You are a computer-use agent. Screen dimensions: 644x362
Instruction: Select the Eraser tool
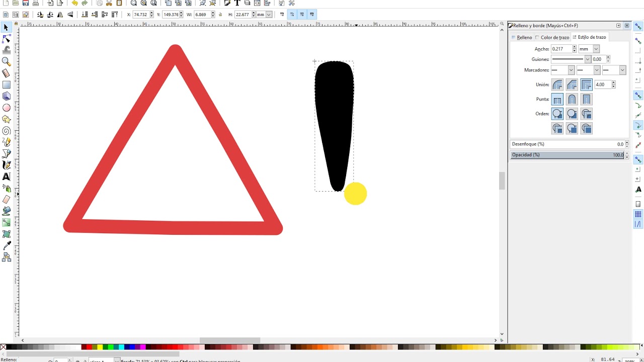tap(6, 200)
